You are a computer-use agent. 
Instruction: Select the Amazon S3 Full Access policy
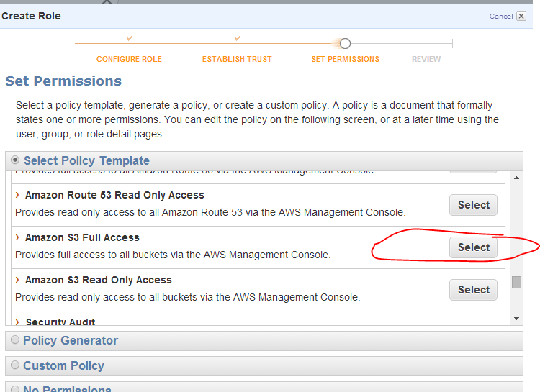point(473,247)
